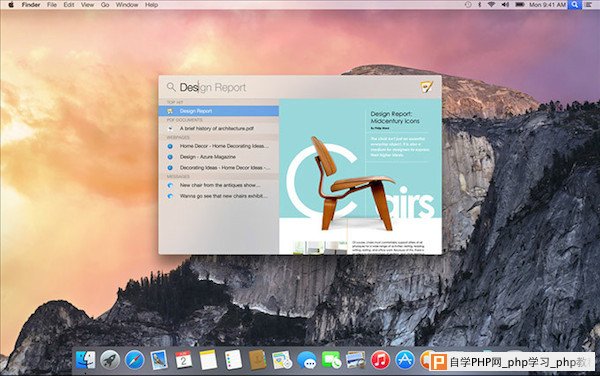Open the volume control in the menu bar

coord(505,5)
